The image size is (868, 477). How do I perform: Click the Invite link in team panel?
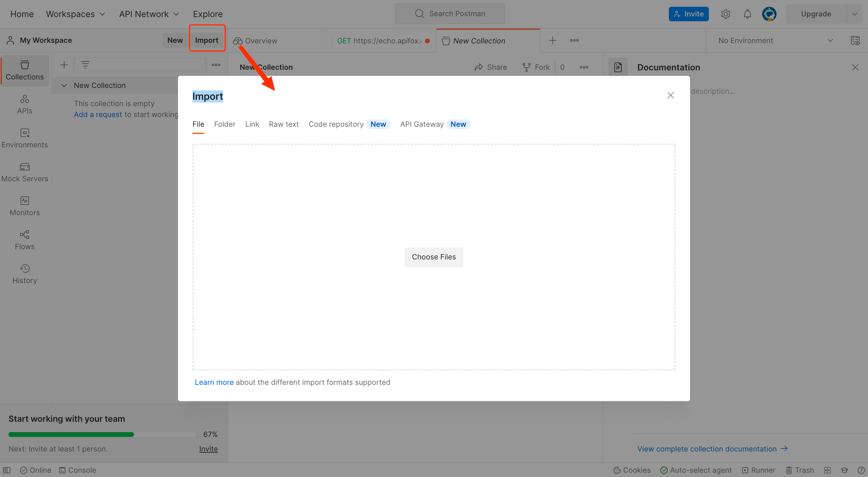click(x=208, y=449)
